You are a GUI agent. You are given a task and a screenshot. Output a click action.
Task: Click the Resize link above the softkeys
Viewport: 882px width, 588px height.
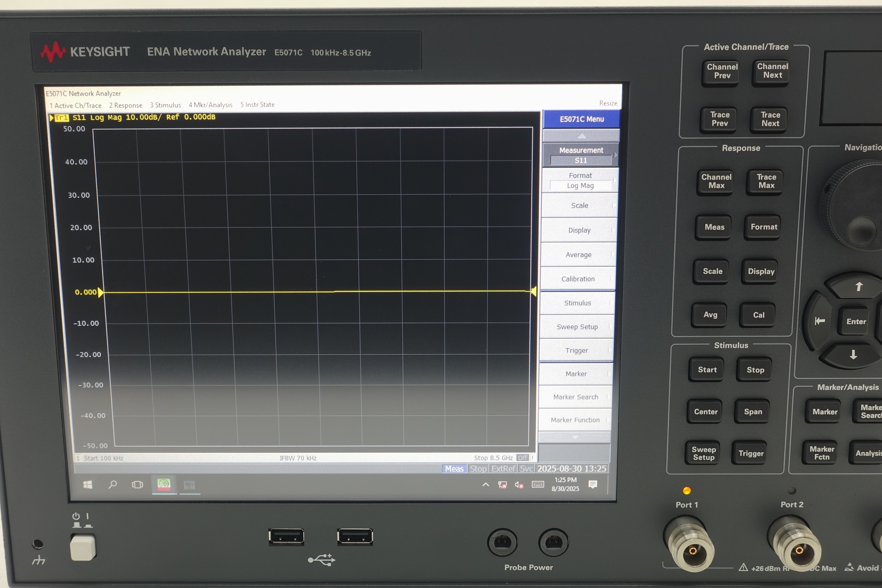(x=608, y=103)
